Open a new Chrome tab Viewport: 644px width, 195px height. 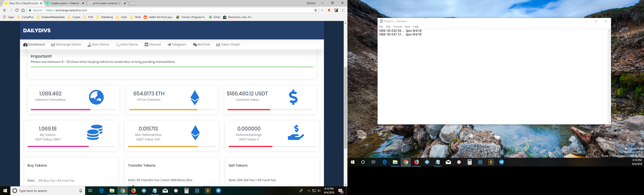tap(133, 3)
